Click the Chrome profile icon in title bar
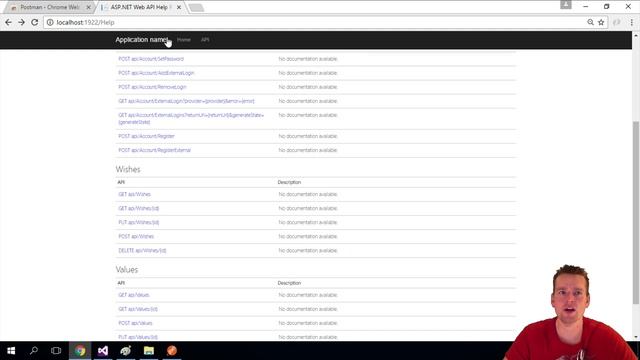The width and height of the screenshot is (640, 360). pos(566,5)
